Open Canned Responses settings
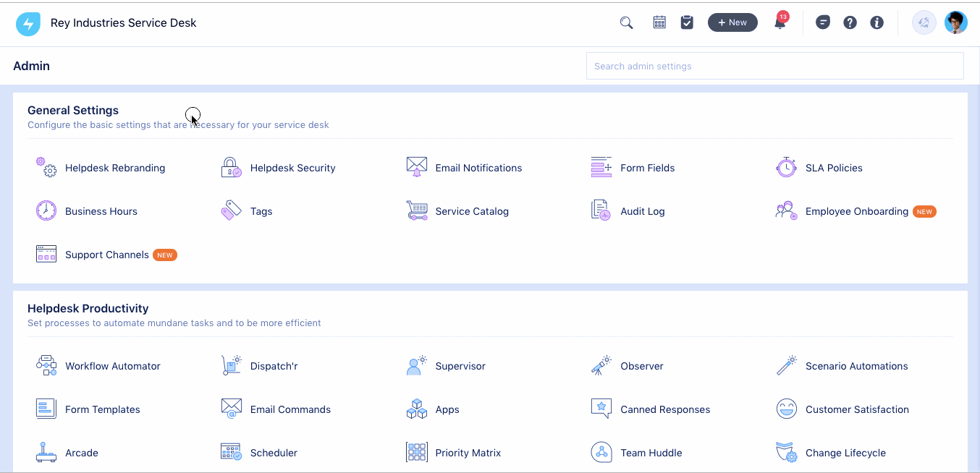Screen dimensions: 980x473 [x=665, y=409]
